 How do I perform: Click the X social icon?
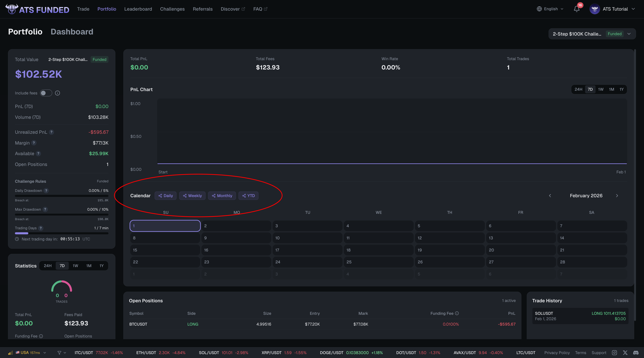(625, 352)
